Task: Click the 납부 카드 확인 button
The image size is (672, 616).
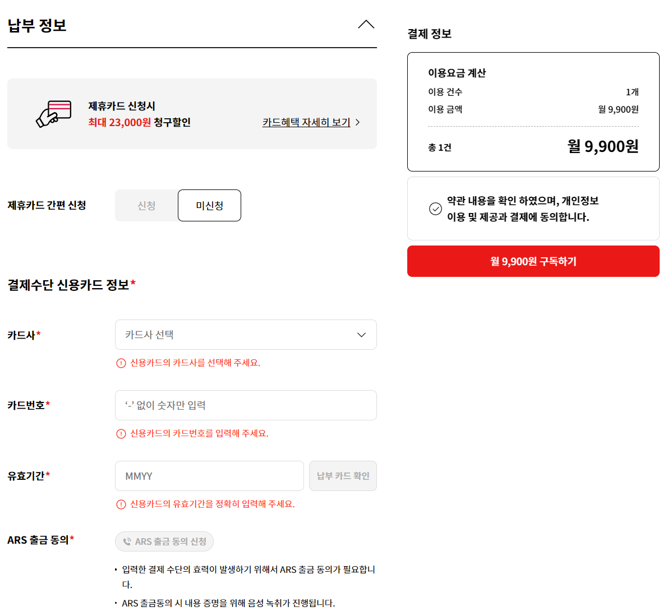Action: point(343,475)
